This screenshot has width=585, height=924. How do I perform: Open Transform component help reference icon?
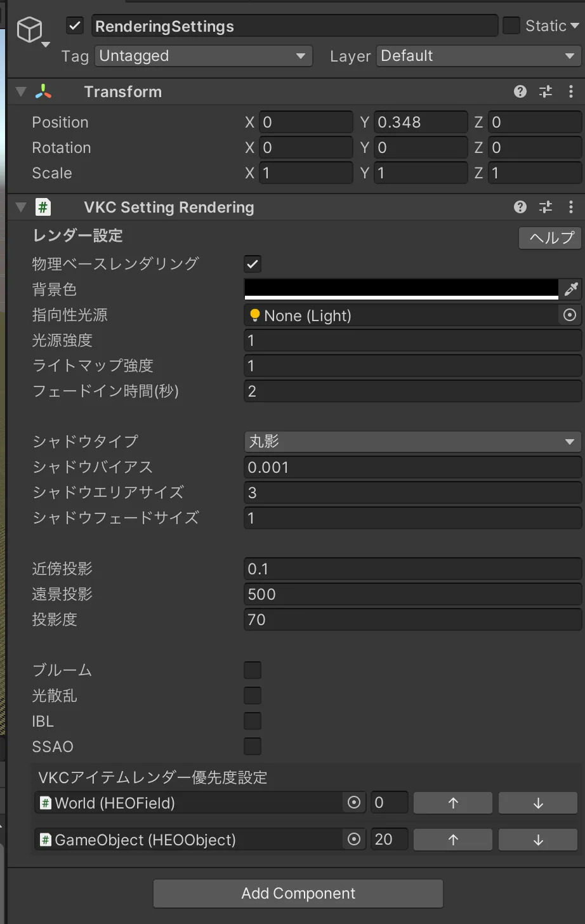click(x=520, y=92)
